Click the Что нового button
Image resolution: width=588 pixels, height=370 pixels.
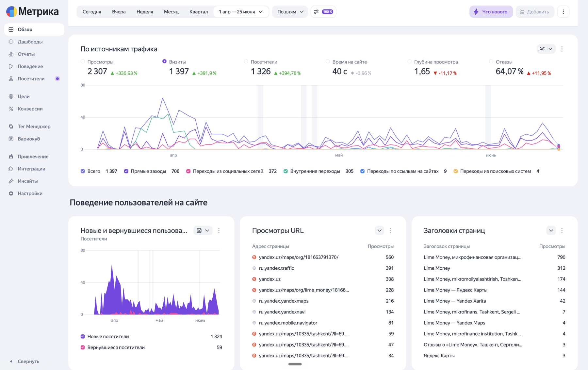pos(491,12)
